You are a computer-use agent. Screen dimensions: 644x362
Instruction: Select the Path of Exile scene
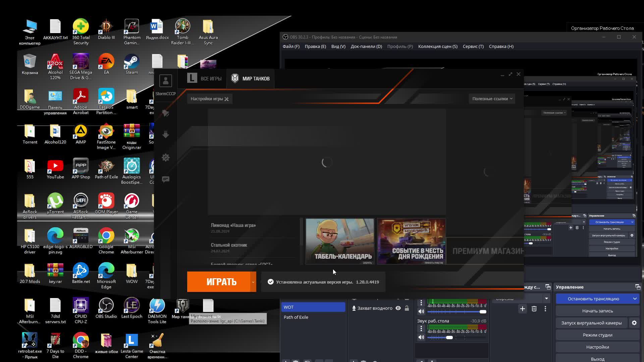pyautogui.click(x=296, y=317)
